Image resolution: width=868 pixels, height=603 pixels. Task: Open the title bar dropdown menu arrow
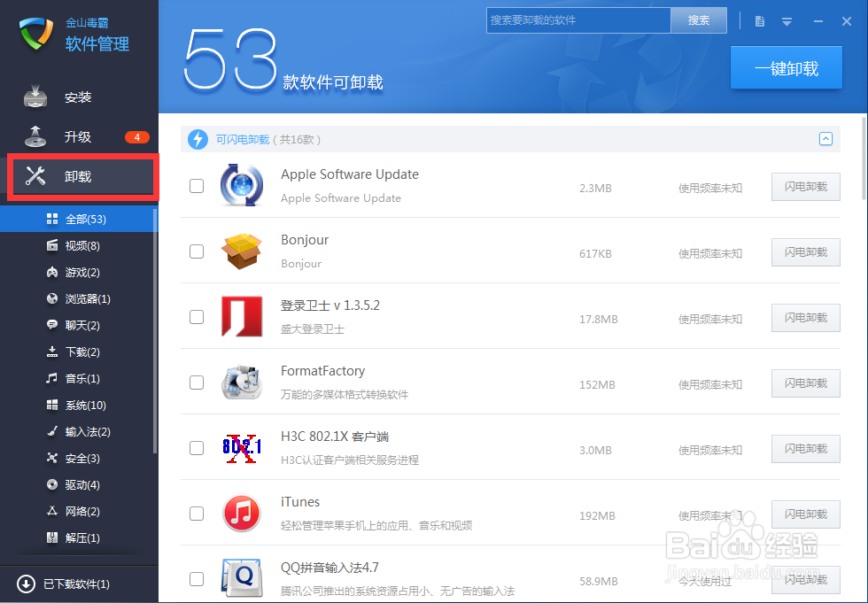pos(787,21)
